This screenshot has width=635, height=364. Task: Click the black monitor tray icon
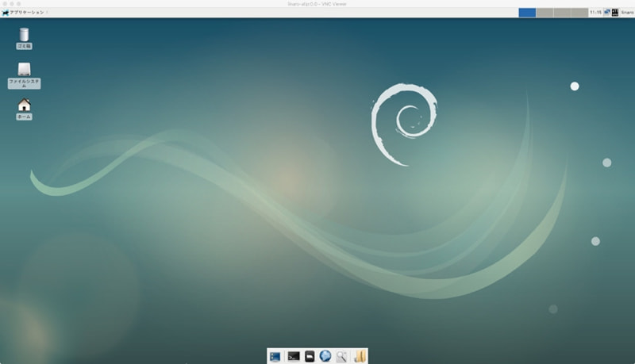614,13
